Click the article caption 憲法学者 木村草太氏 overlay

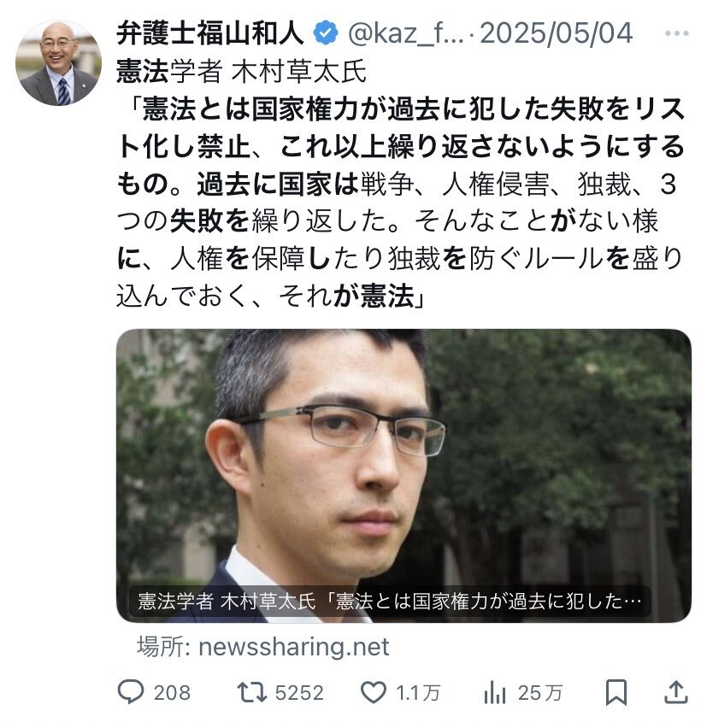pyautogui.click(x=389, y=602)
